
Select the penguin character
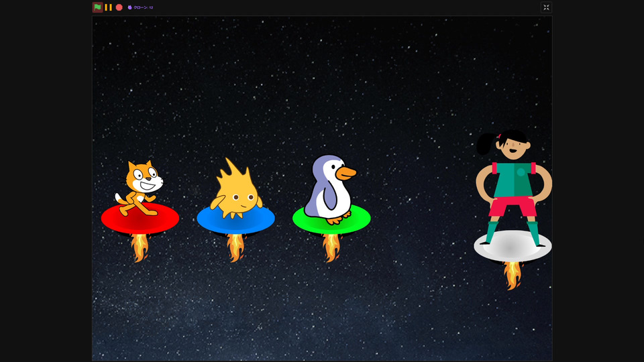pyautogui.click(x=330, y=190)
